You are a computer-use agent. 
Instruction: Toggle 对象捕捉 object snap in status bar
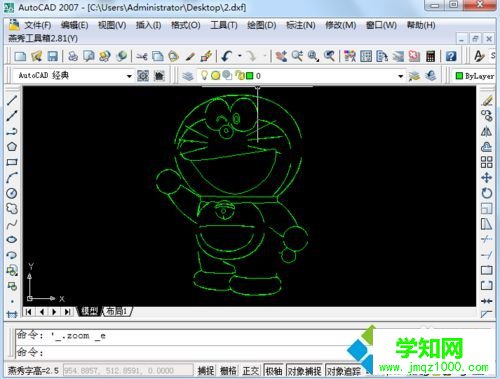[304, 370]
